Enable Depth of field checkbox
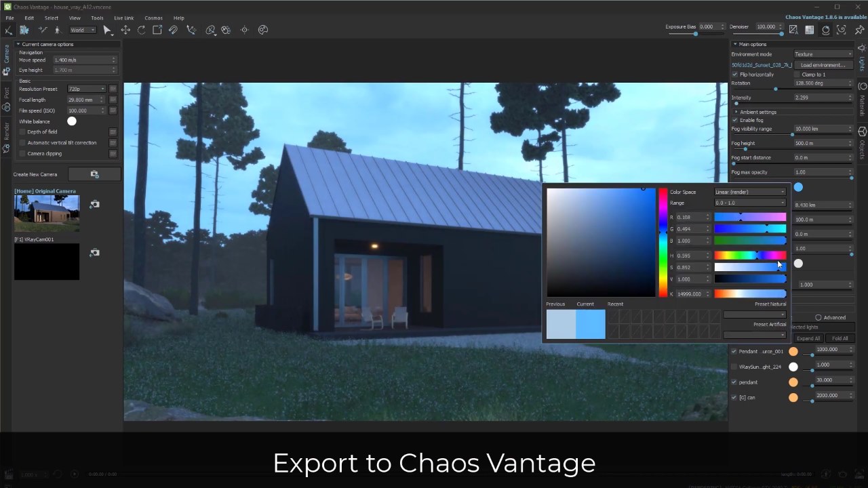The height and width of the screenshot is (488, 868). coord(22,132)
